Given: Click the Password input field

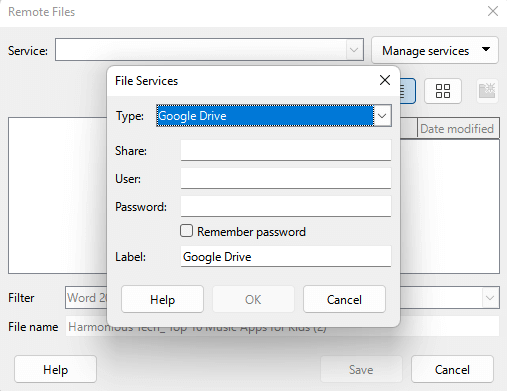Looking at the screenshot, I should pos(286,206).
